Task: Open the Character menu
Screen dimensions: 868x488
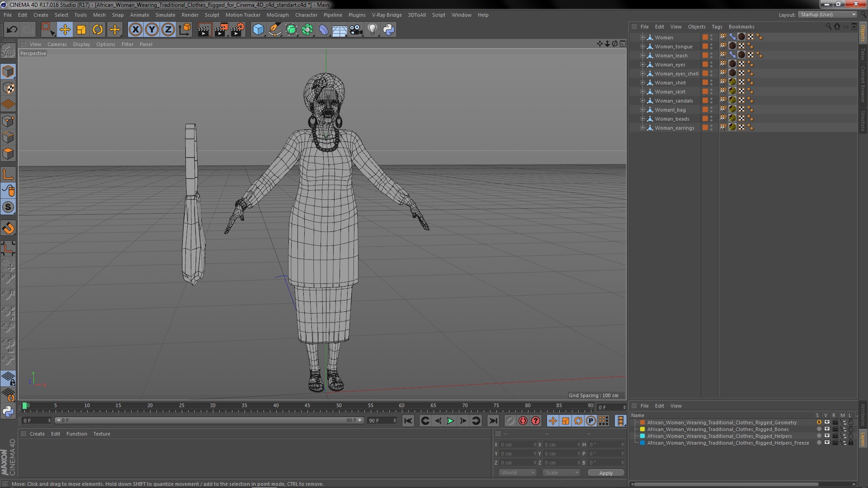Action: tap(306, 15)
